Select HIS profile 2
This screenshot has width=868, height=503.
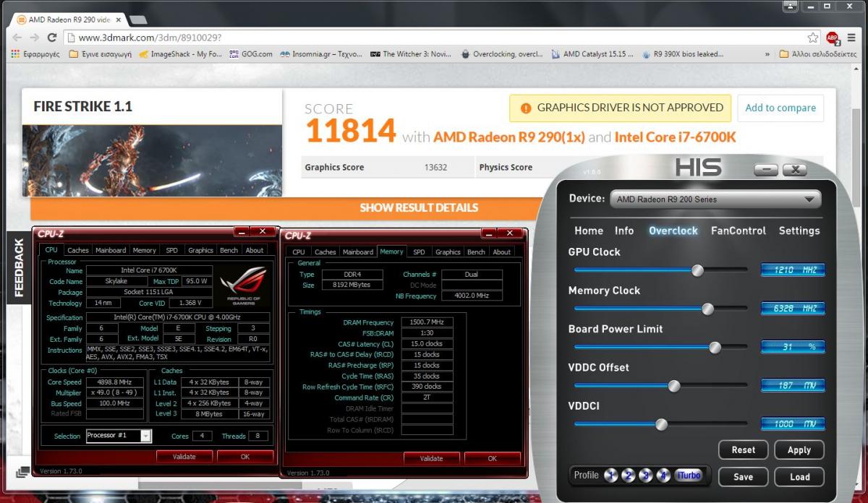[628, 476]
